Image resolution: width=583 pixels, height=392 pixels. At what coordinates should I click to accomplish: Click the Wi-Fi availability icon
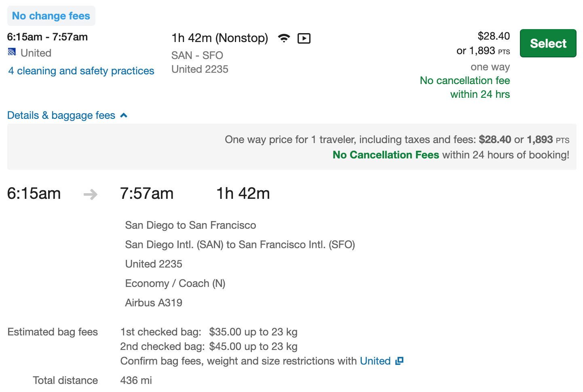(284, 38)
